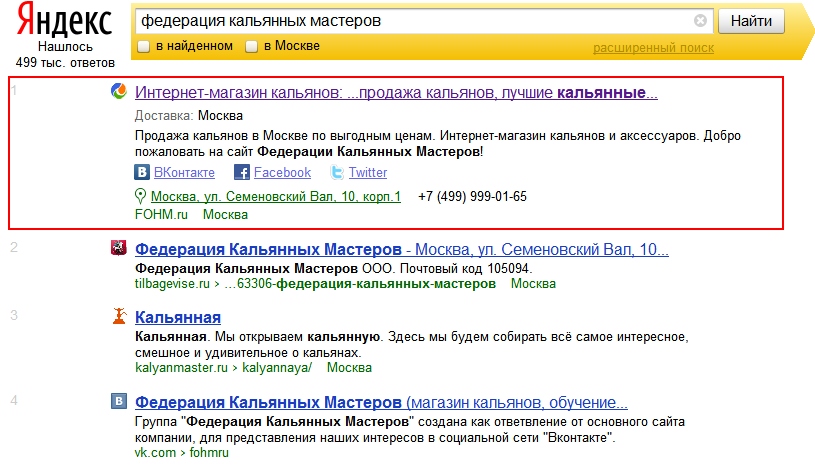Click the Facebook social icon
The width and height of the screenshot is (815, 470).
coord(242,172)
